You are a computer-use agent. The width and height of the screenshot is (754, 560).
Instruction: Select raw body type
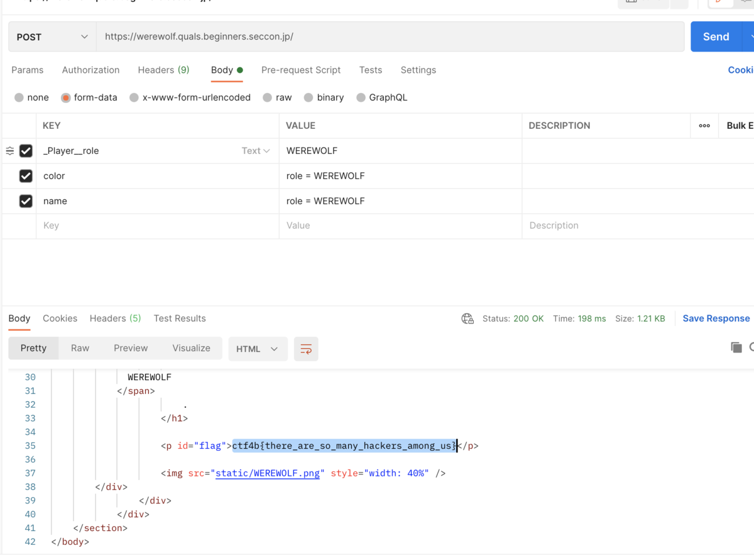click(x=268, y=97)
